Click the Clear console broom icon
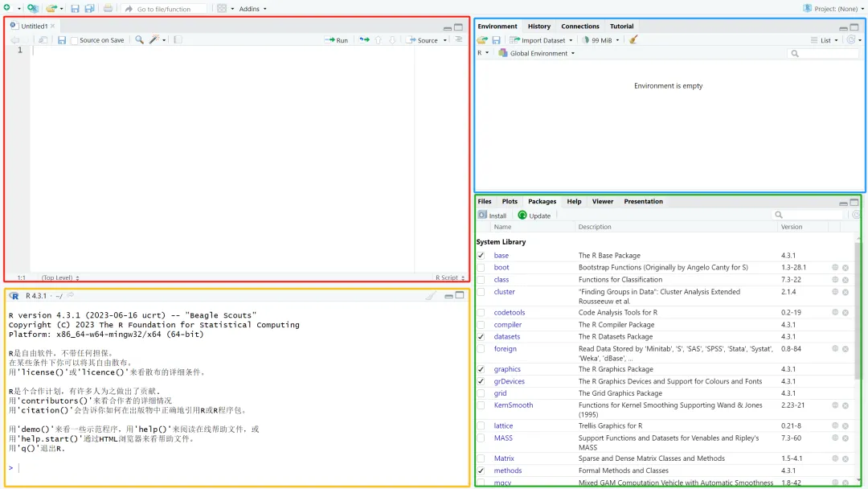 [x=431, y=296]
